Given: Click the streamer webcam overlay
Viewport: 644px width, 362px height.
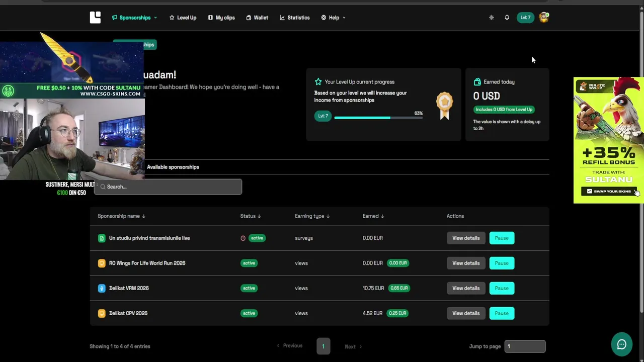Looking at the screenshot, I should click(72, 139).
